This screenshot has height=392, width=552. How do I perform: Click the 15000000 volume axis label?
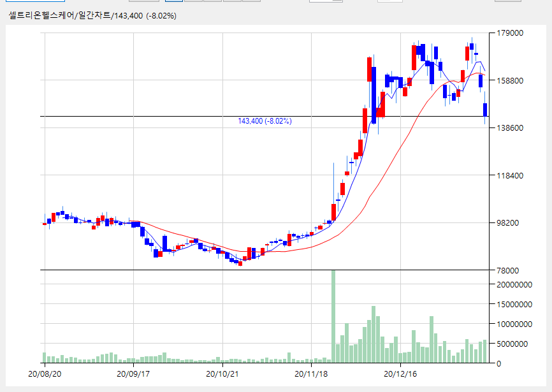[514, 305]
